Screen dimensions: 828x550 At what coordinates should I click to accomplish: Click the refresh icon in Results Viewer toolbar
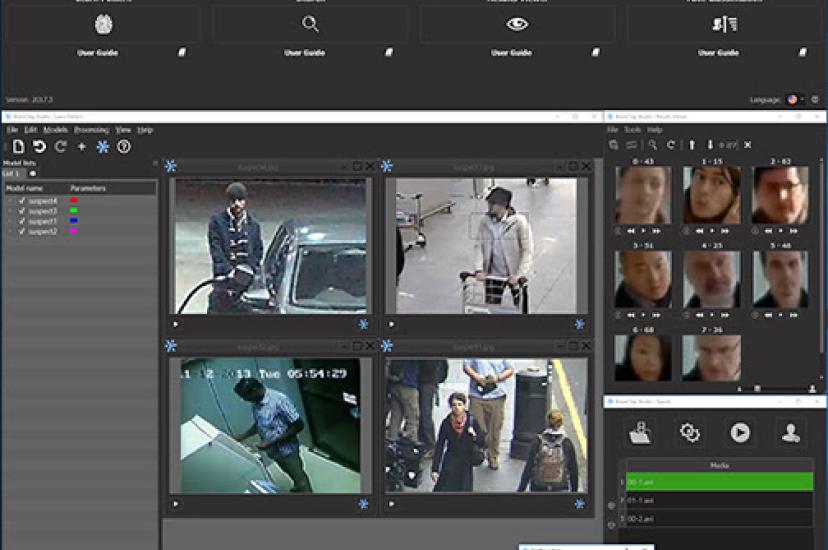[671, 145]
